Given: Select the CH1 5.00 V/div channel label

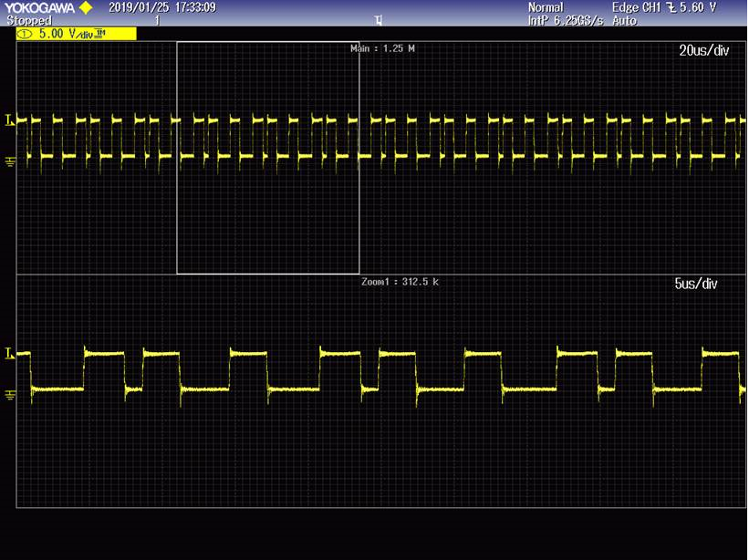Looking at the screenshot, I should (x=77, y=34).
